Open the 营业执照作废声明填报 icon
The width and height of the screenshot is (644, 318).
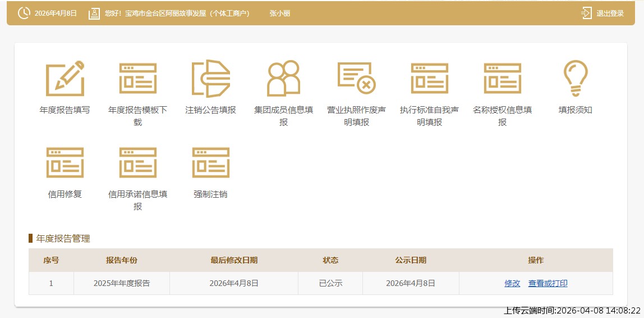click(357, 78)
